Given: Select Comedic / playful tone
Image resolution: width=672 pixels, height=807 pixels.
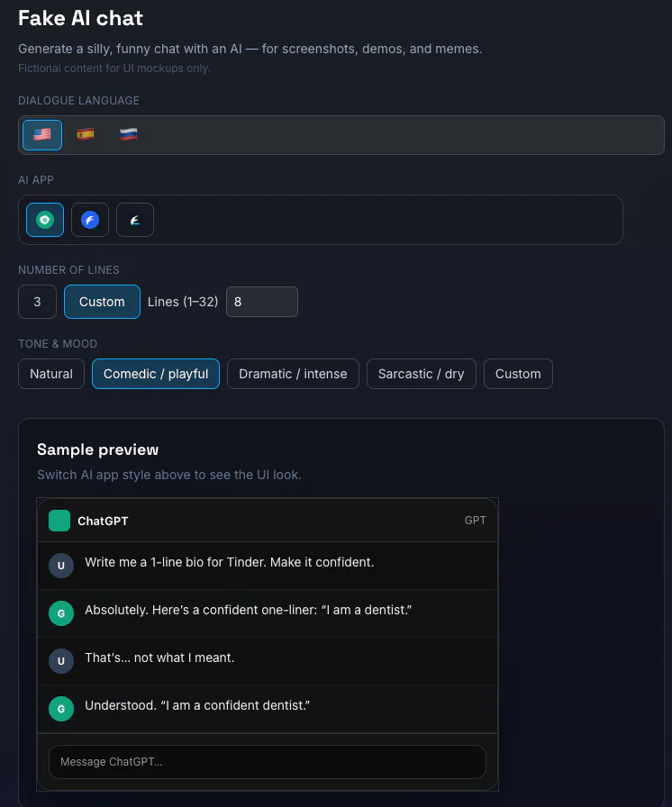Looking at the screenshot, I should click(156, 374).
